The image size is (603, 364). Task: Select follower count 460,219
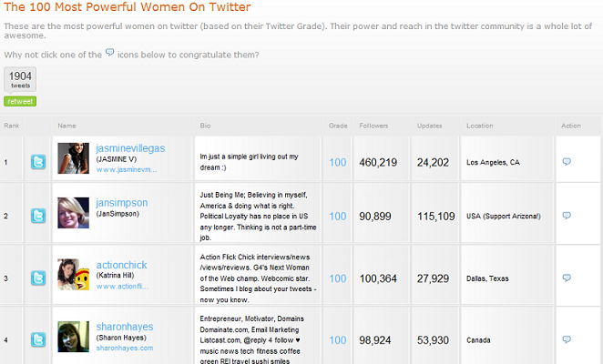(378, 163)
